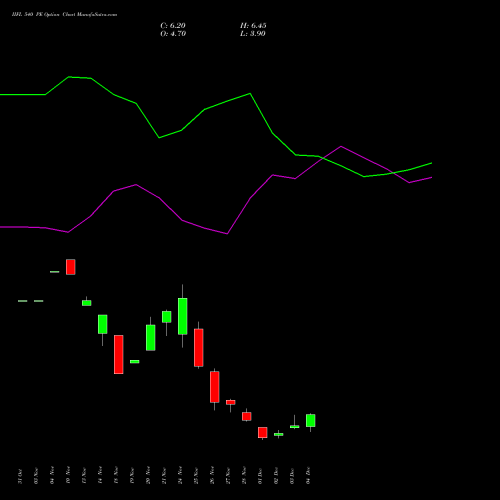Viewport: 500px width, 500px height.
Task: Select the red candlestick above 28 Nov
Action: (247, 416)
